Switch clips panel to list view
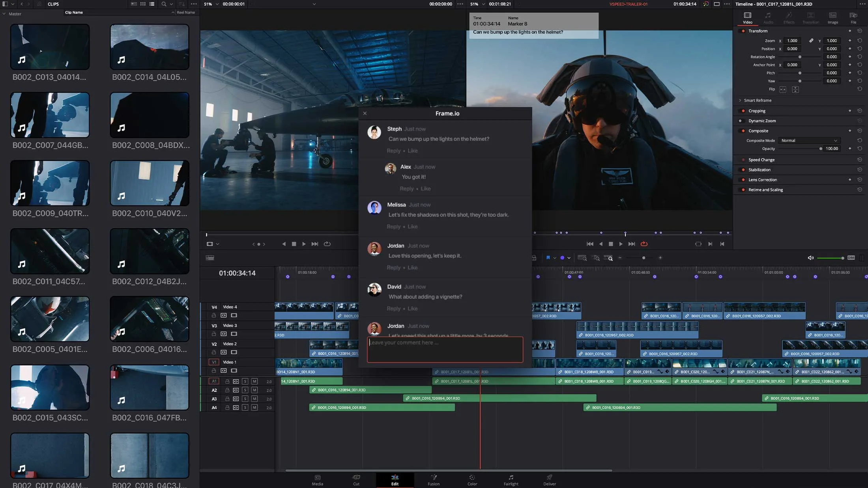 [152, 4]
